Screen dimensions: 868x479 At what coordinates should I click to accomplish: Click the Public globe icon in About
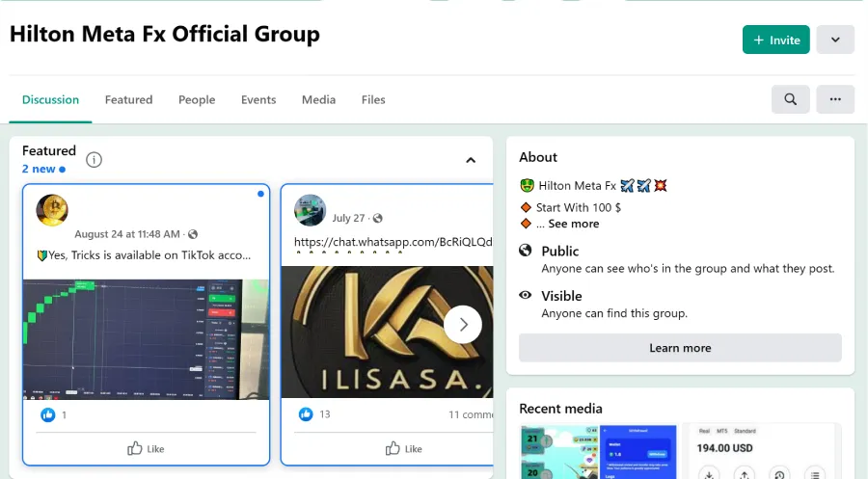(x=526, y=250)
